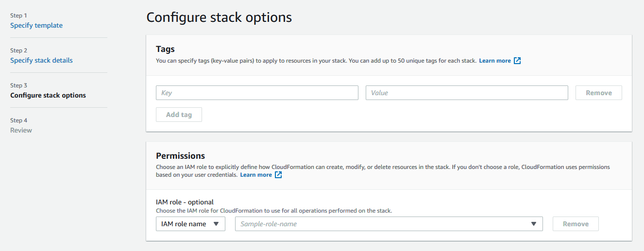Click the arrow beside IAM role name

pyautogui.click(x=216, y=224)
